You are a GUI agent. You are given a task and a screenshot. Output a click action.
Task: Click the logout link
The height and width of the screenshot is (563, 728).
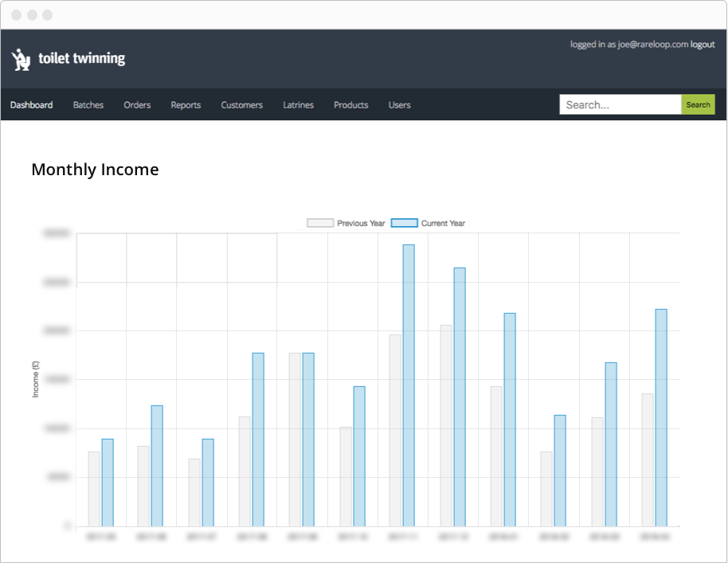[702, 45]
